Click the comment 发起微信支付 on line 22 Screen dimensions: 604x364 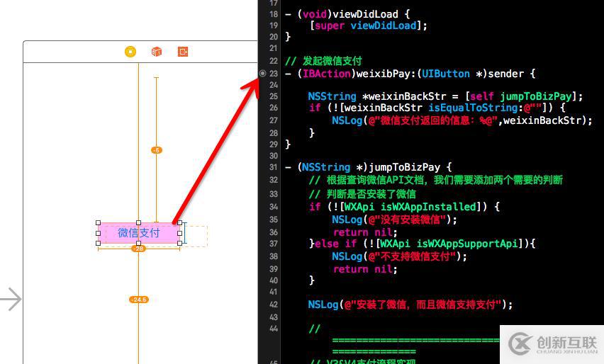[332, 61]
